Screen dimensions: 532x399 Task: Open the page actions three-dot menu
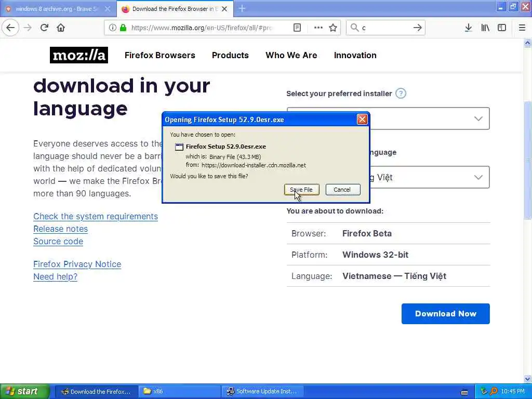pyautogui.click(x=318, y=28)
